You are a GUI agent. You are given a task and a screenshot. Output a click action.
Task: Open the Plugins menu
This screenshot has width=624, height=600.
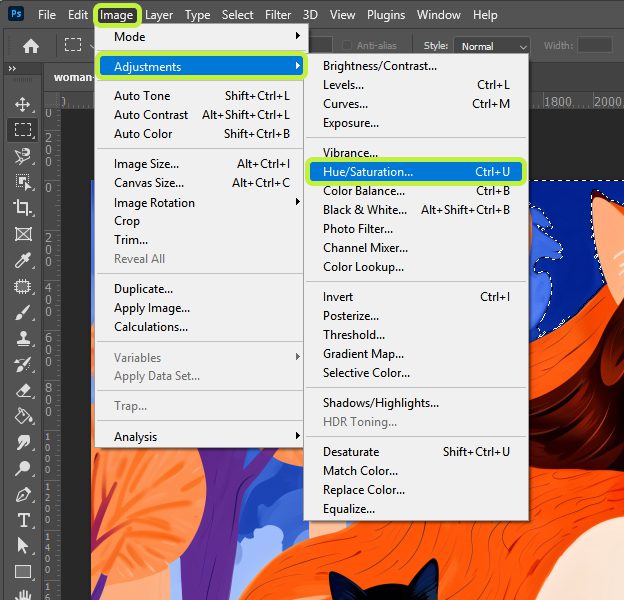(386, 15)
